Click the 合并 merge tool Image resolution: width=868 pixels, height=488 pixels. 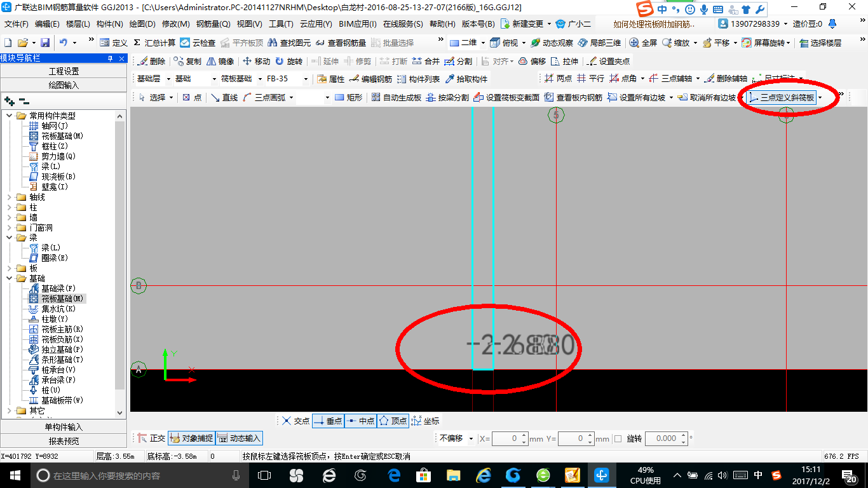click(x=426, y=61)
